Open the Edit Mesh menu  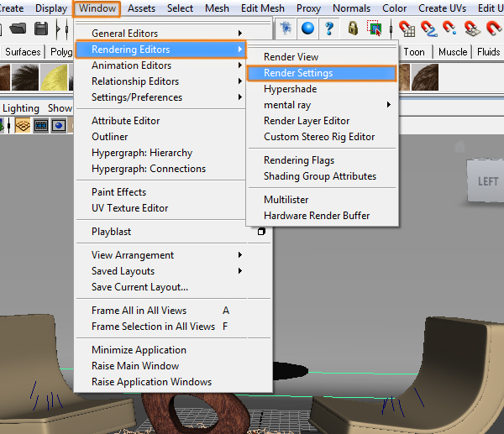tap(263, 8)
